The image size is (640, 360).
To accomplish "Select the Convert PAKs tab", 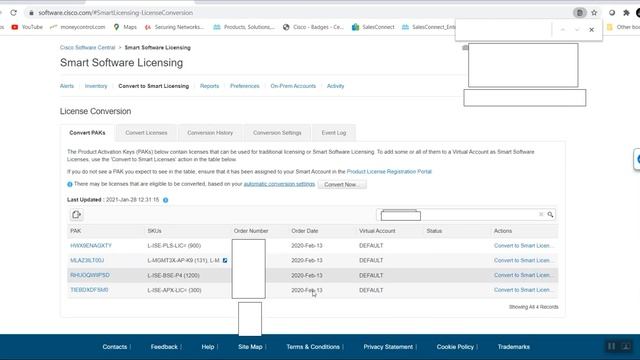I will pyautogui.click(x=87, y=133).
